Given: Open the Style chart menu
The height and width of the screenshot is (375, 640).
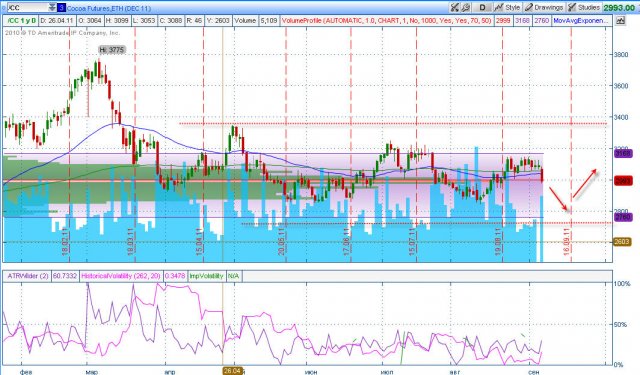Looking at the screenshot, I should [508, 7].
